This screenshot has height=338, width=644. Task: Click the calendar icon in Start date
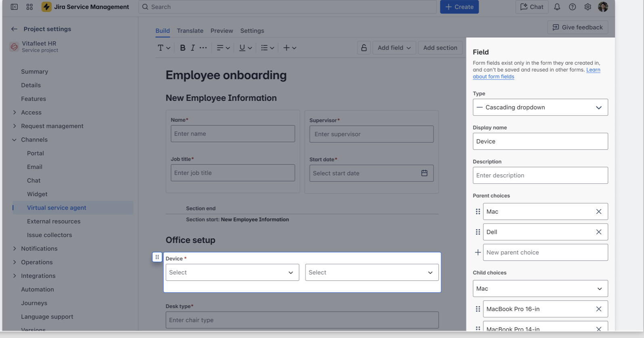(424, 173)
